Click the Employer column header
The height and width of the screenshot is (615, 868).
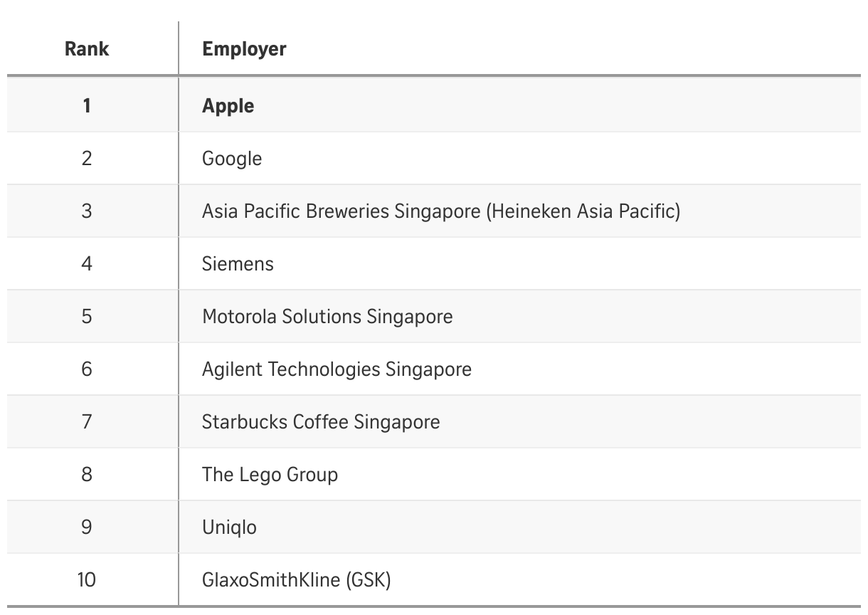[x=244, y=49]
